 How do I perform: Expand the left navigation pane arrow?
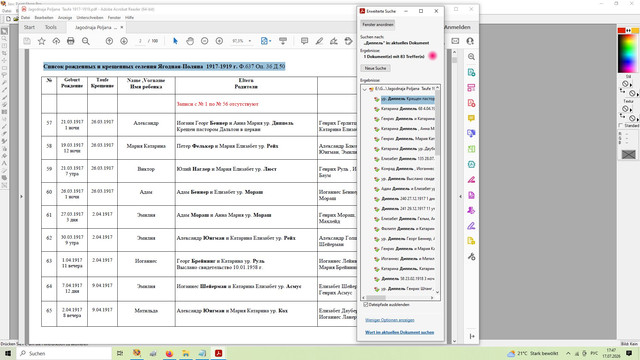22,196
